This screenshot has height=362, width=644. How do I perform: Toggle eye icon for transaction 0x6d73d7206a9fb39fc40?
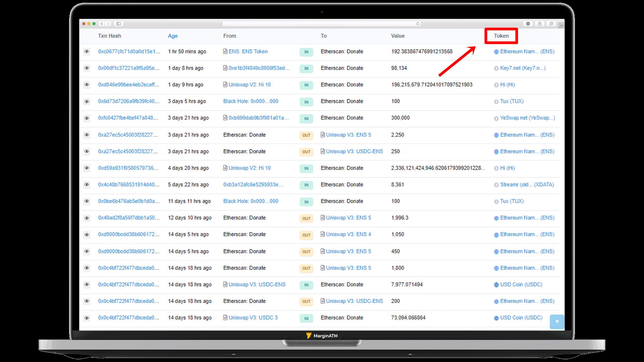(x=87, y=101)
